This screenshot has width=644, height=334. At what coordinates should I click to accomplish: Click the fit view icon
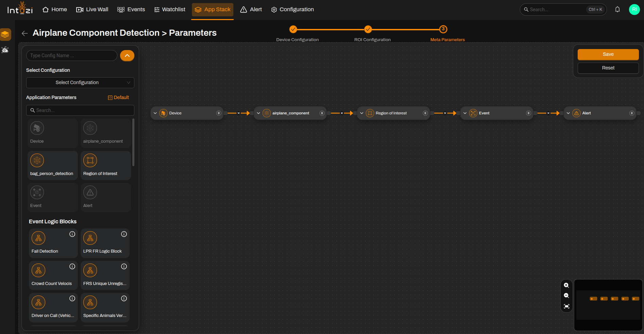566,306
